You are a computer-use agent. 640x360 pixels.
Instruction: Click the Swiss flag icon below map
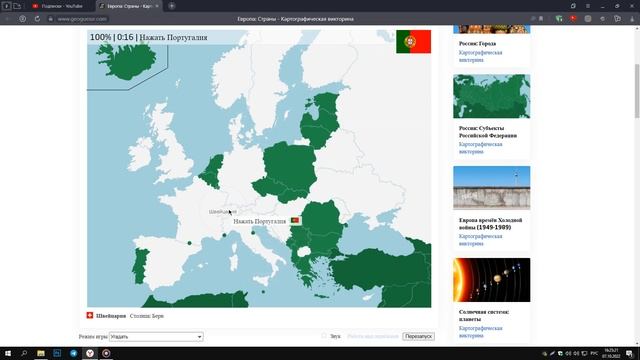pyautogui.click(x=90, y=315)
